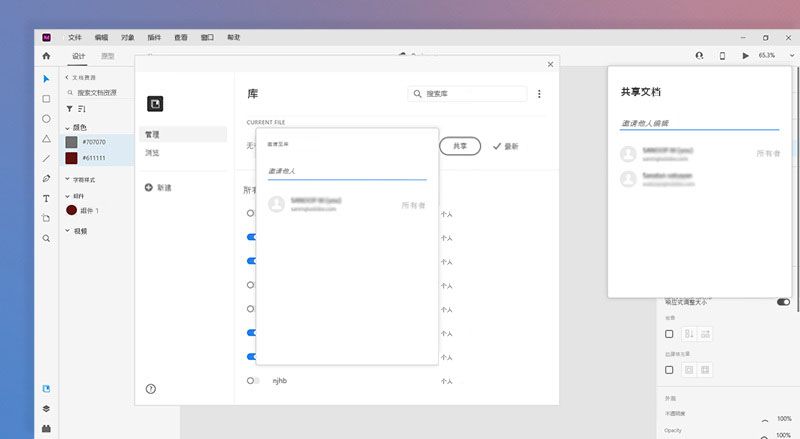Select the #707070 gray color swatch

(x=71, y=142)
